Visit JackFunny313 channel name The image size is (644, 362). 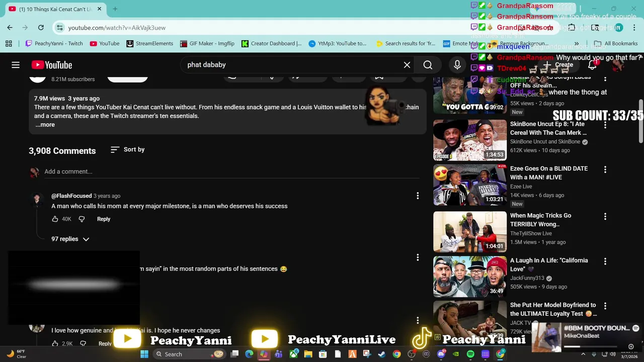[527, 278]
